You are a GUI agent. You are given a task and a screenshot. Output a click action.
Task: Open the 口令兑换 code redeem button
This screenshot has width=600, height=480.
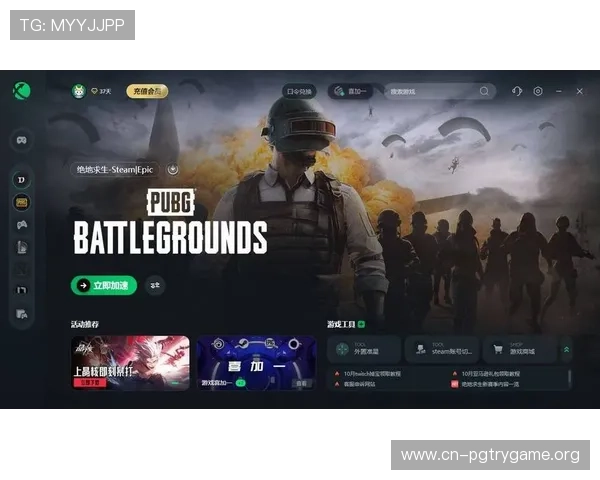[299, 91]
